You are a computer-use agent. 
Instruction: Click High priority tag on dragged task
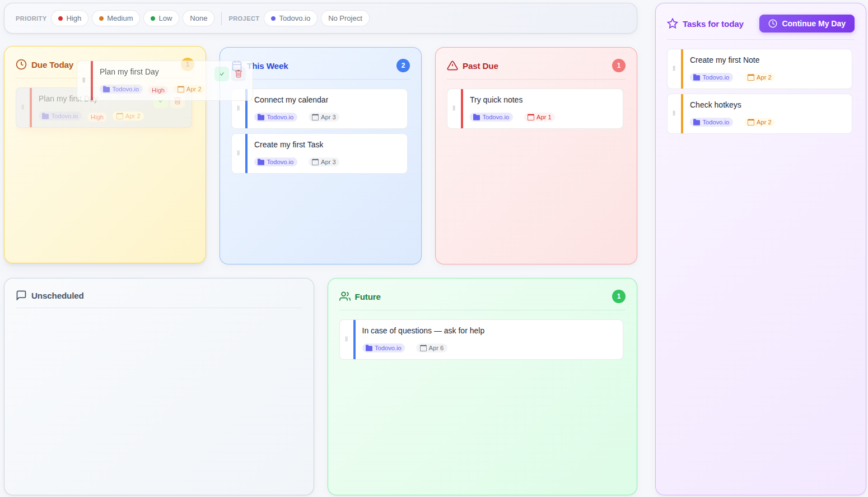coord(158,90)
